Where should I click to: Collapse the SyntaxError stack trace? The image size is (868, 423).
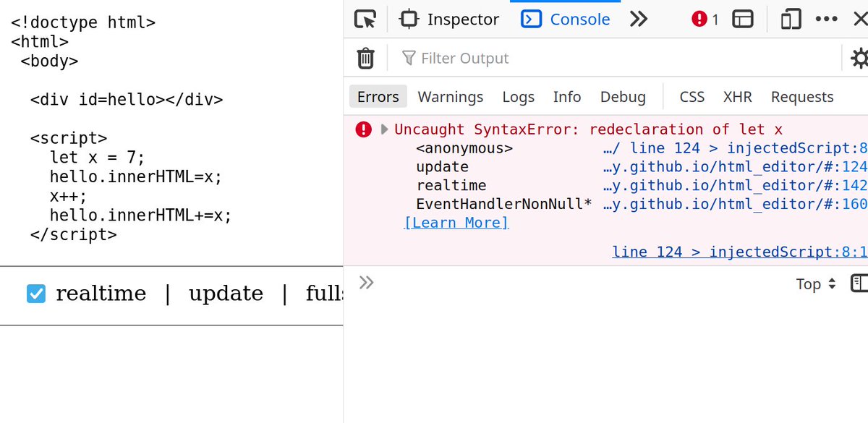(x=385, y=129)
